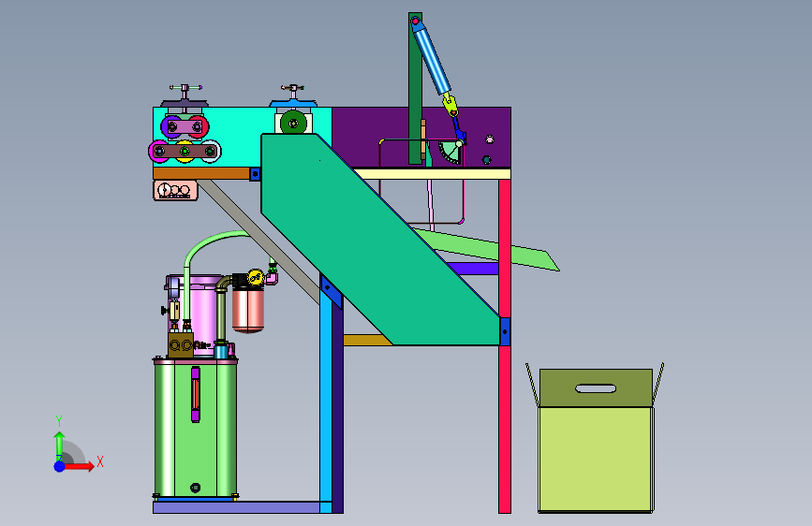Select the brown valve manifold block

[x=180, y=344]
